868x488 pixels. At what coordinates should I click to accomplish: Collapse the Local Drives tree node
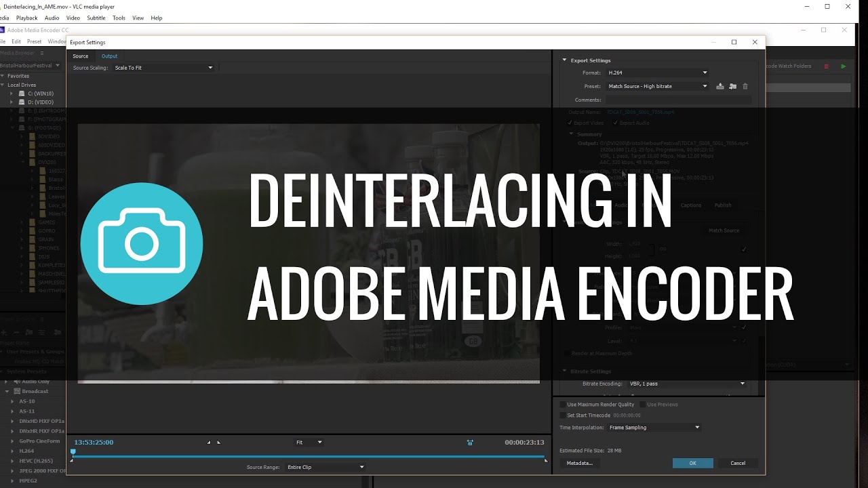click(x=3, y=85)
